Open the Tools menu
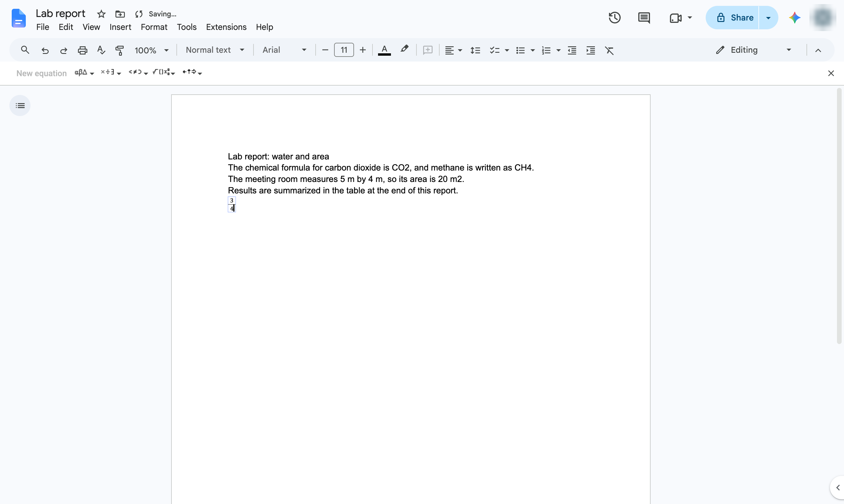This screenshot has height=504, width=844. (x=187, y=27)
